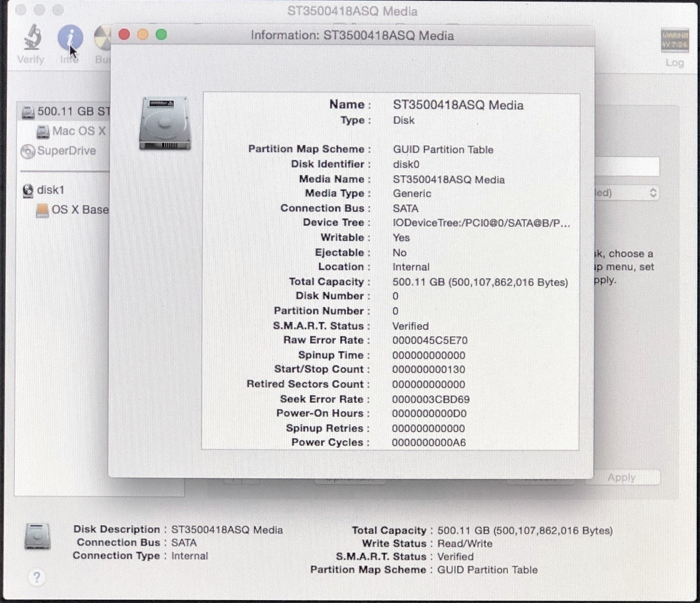This screenshot has width=700, height=603.
Task: Select the OS X Base volume in sidebar
Action: point(72,210)
